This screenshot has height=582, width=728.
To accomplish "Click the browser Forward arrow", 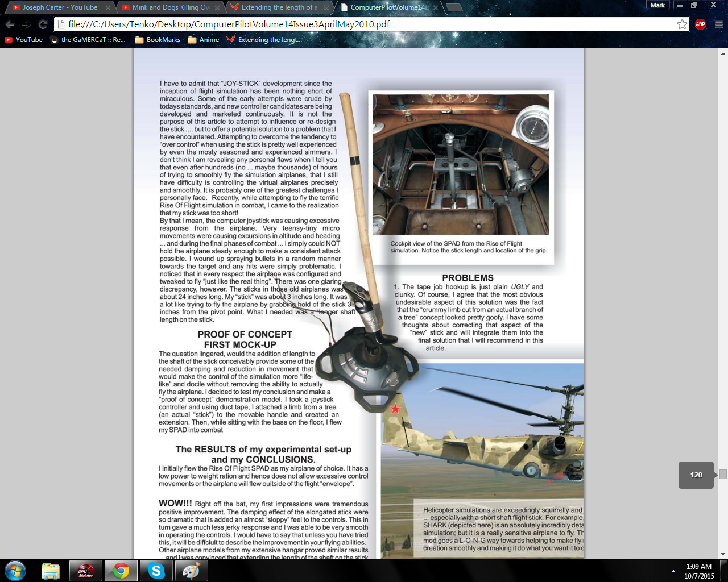I will click(26, 24).
